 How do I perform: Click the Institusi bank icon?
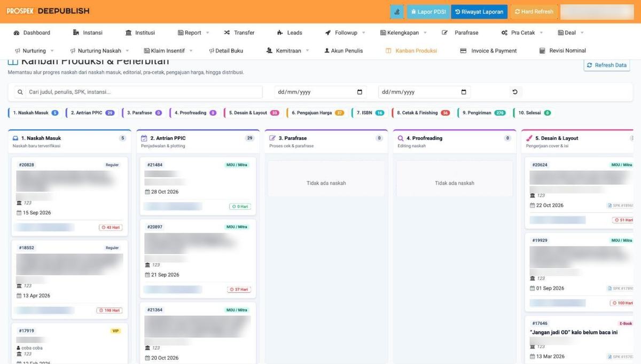pos(128,33)
